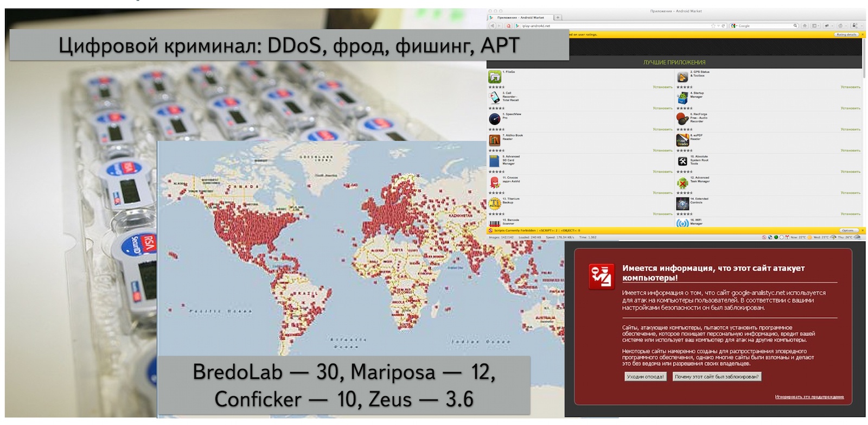
Task: Open the WiFi Manager app icon
Action: click(682, 223)
